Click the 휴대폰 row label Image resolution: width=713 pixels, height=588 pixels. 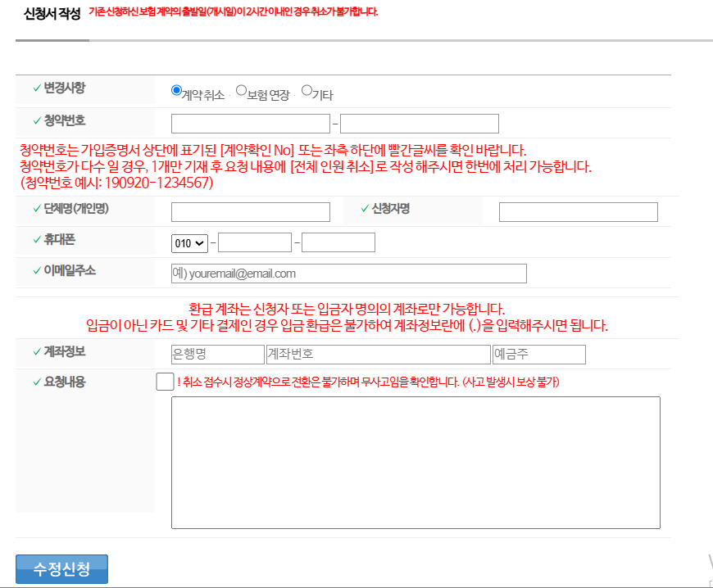tap(60, 239)
